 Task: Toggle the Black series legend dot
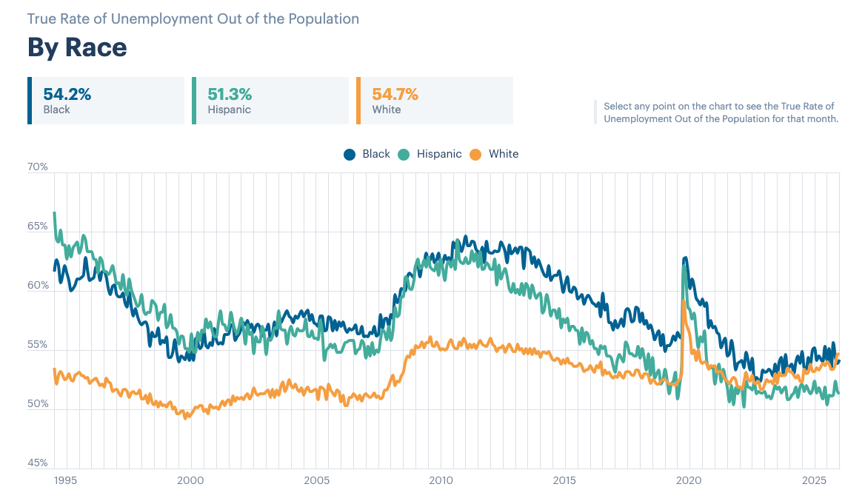[x=350, y=155]
